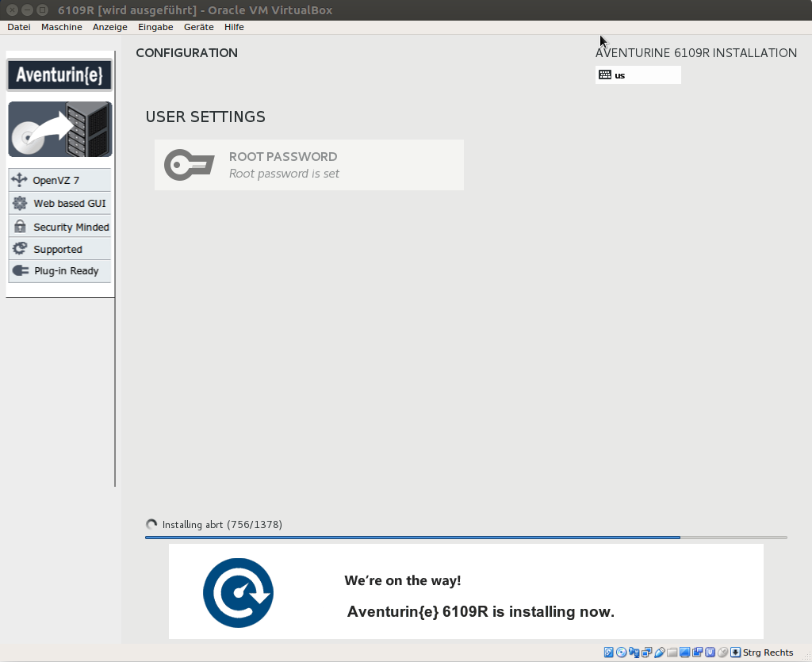Click the shared folders status icon
Screen dimensions: 812x662
672,652
